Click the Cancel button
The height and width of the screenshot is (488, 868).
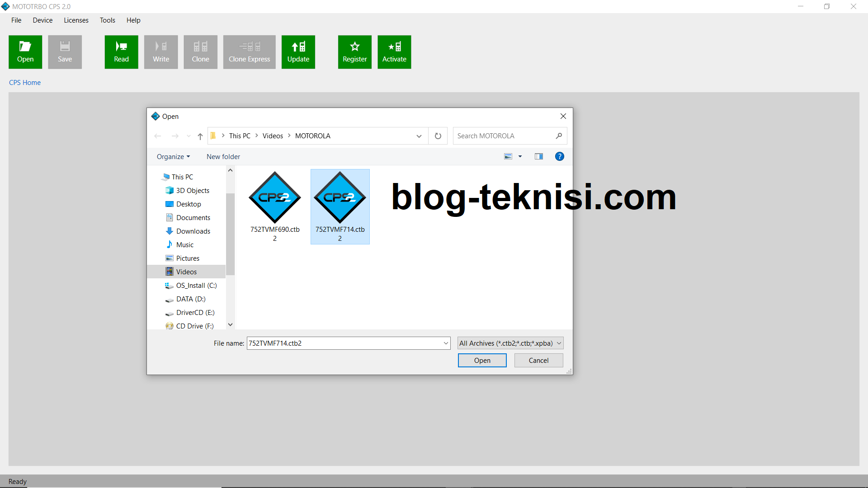[x=538, y=360]
